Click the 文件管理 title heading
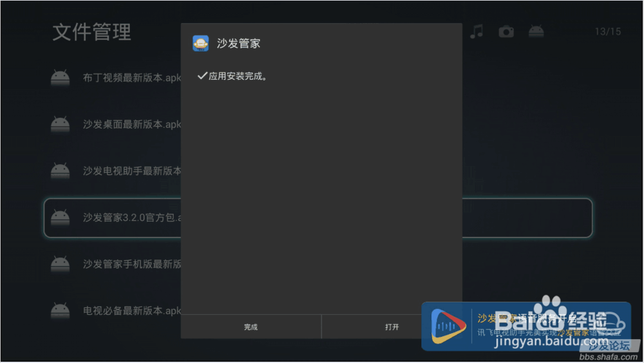 (92, 32)
